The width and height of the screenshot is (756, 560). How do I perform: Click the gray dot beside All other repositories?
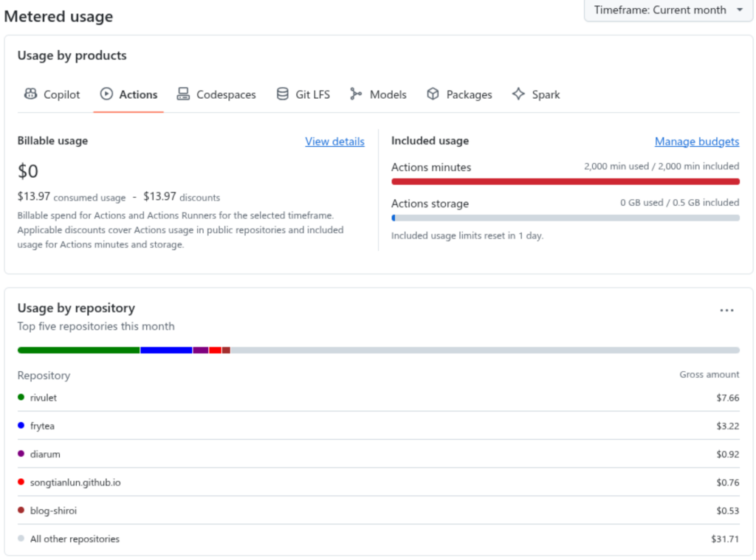[x=21, y=539]
